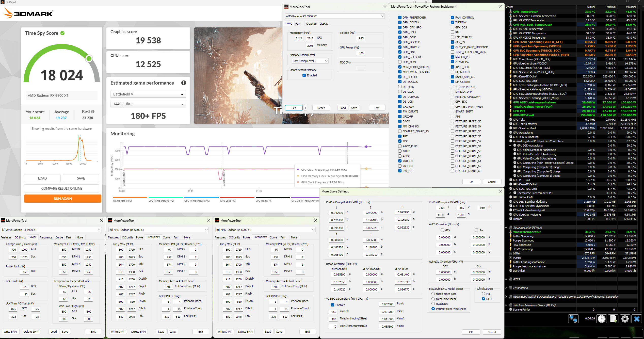
Task: Collapse the GPU D3D-Auslastung sensor group
Action: (x=510, y=146)
